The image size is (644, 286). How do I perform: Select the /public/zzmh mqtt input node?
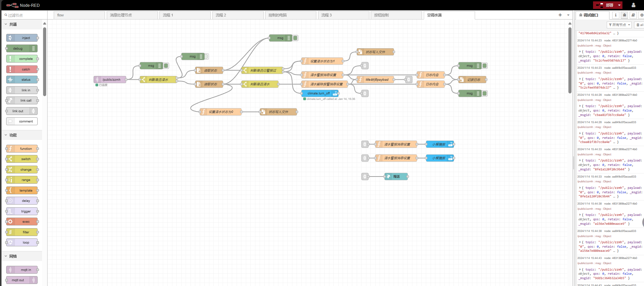[x=110, y=80]
